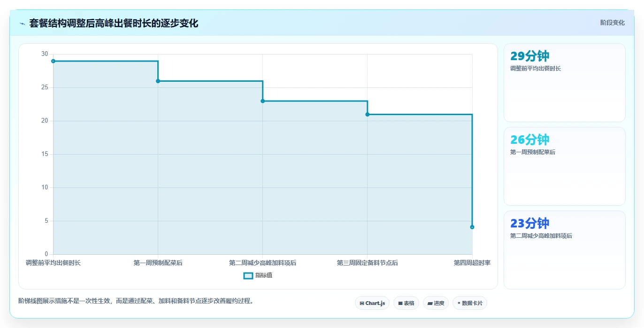
Task: Click y-axis value 30
Action: pos(45,54)
